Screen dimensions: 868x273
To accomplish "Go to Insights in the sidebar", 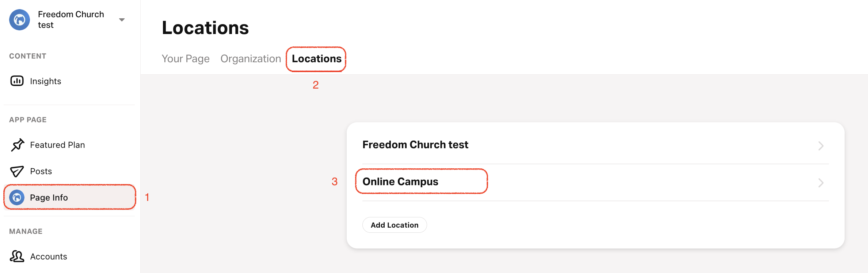I will 46,81.
